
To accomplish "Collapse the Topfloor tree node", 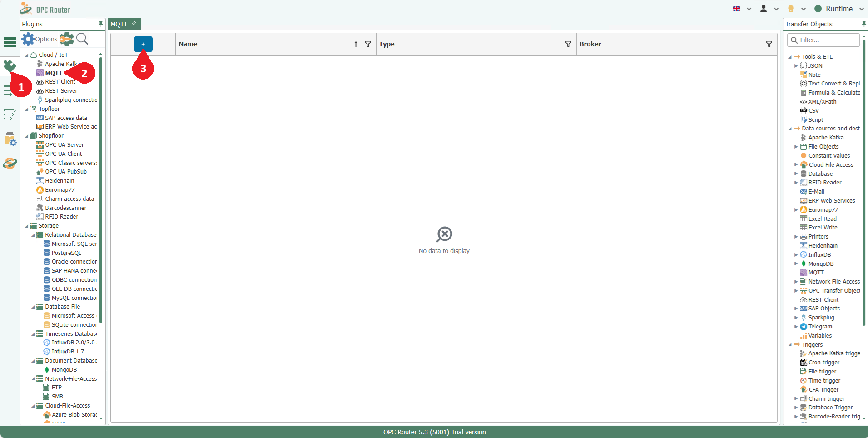I will [27, 109].
